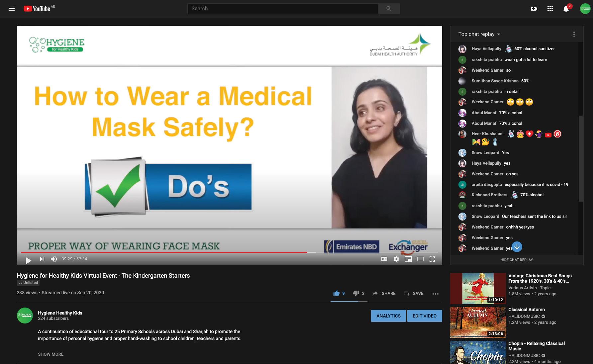Viewport: 593px width, 364px height.
Task: Focus the Search input field
Action: coord(283,9)
